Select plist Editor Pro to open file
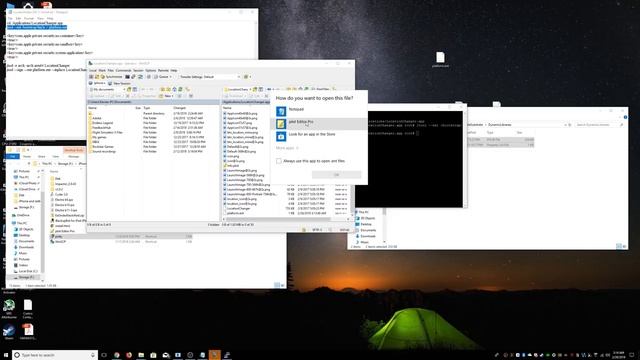640x360 pixels. 319,123
